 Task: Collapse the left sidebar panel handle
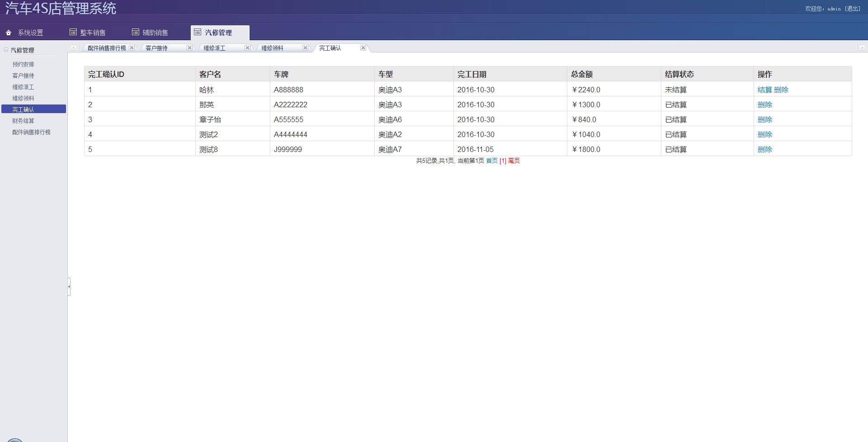69,286
